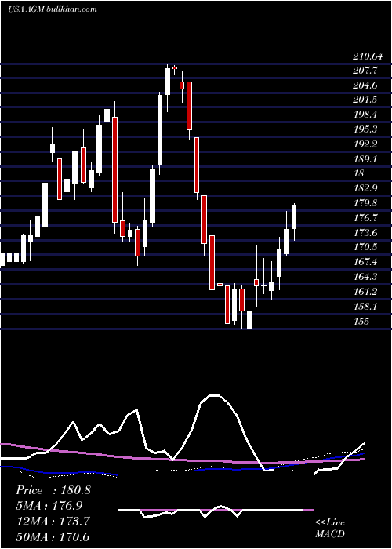Select the 210.64 price axis label

tap(368, 56)
